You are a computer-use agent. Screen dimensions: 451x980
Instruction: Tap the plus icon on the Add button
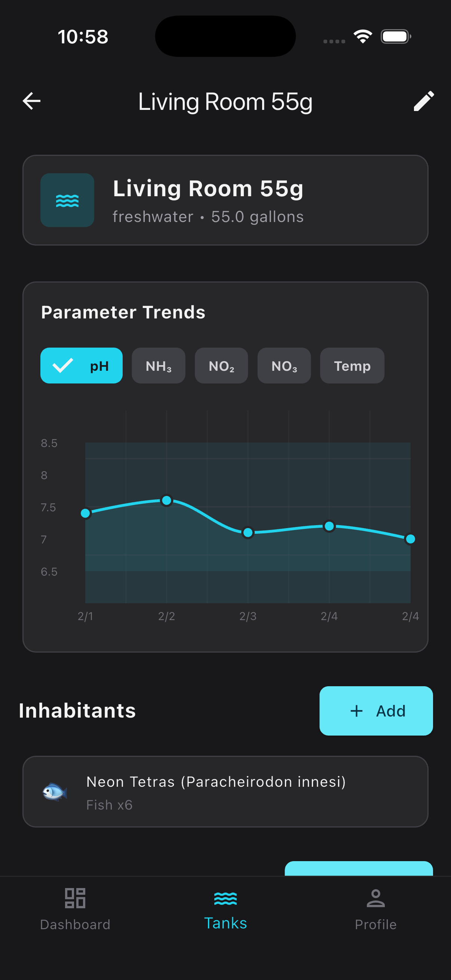[357, 711]
